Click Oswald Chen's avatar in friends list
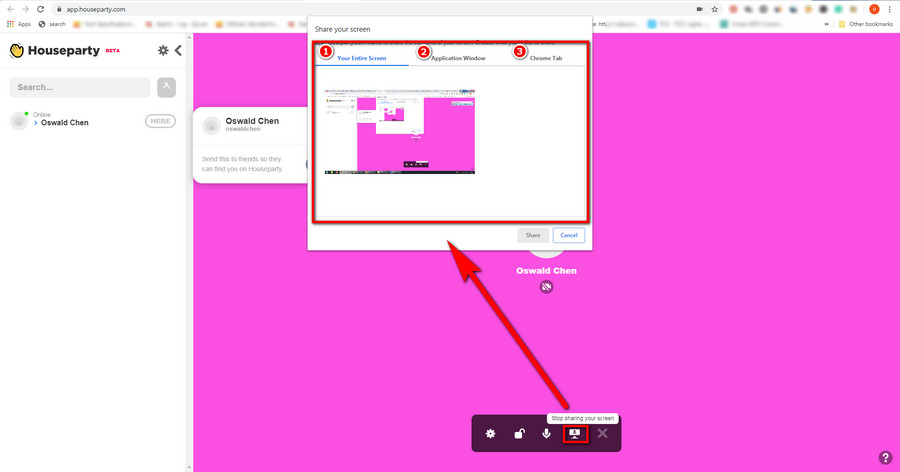This screenshot has height=472, width=900. (19, 121)
